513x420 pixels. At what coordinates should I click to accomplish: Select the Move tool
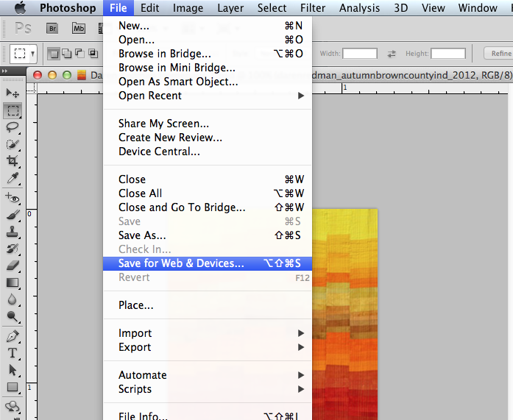pyautogui.click(x=13, y=93)
